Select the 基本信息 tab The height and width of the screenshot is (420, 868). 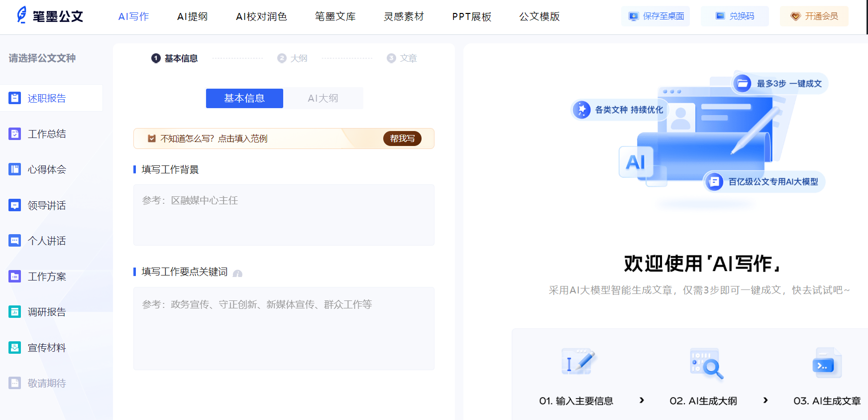click(244, 98)
